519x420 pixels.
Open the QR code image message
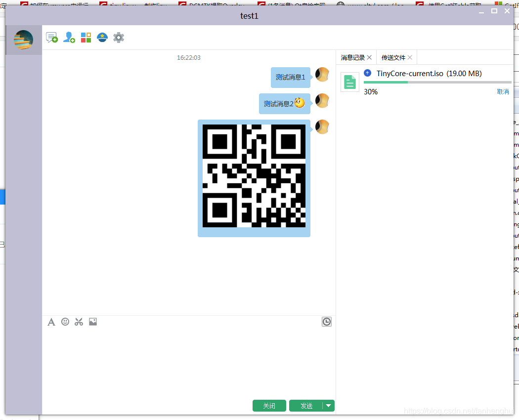click(254, 176)
